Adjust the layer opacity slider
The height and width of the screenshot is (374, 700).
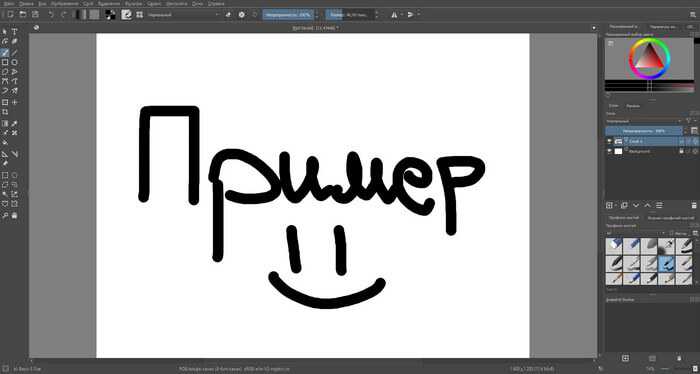pos(644,131)
